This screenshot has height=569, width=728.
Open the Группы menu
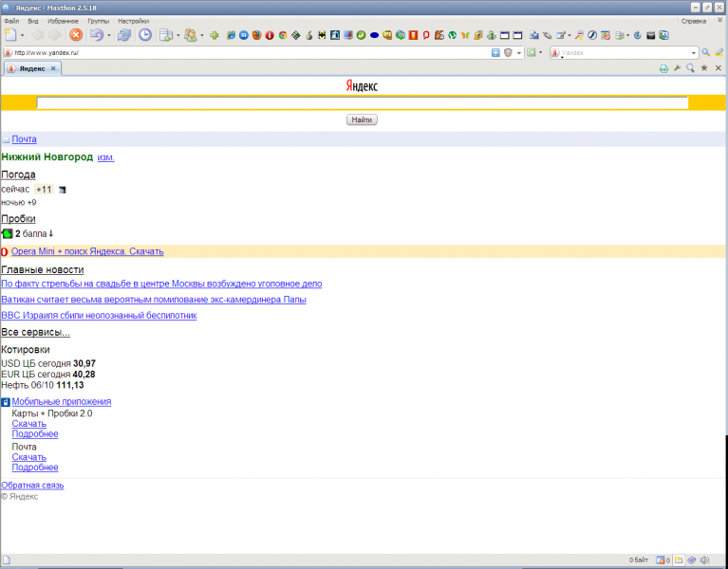point(99,21)
